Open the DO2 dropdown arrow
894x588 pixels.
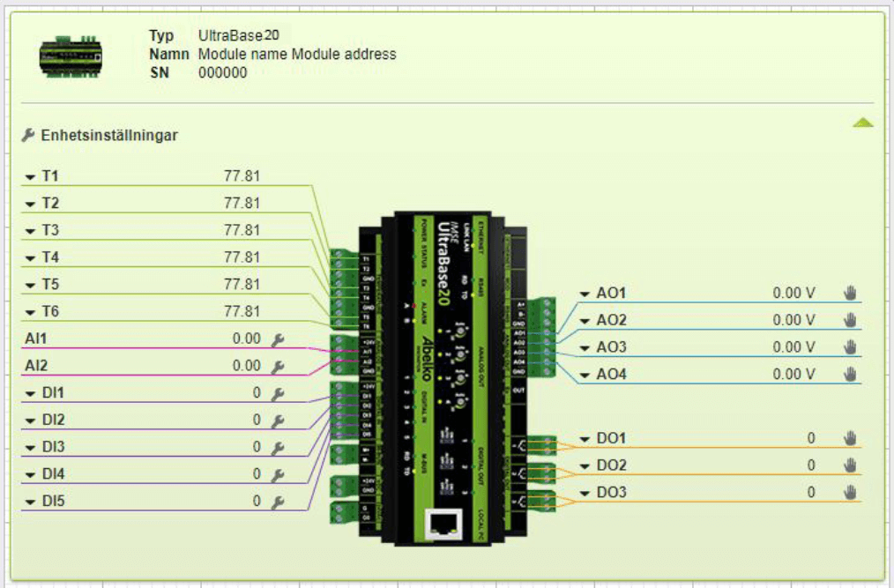click(x=585, y=465)
